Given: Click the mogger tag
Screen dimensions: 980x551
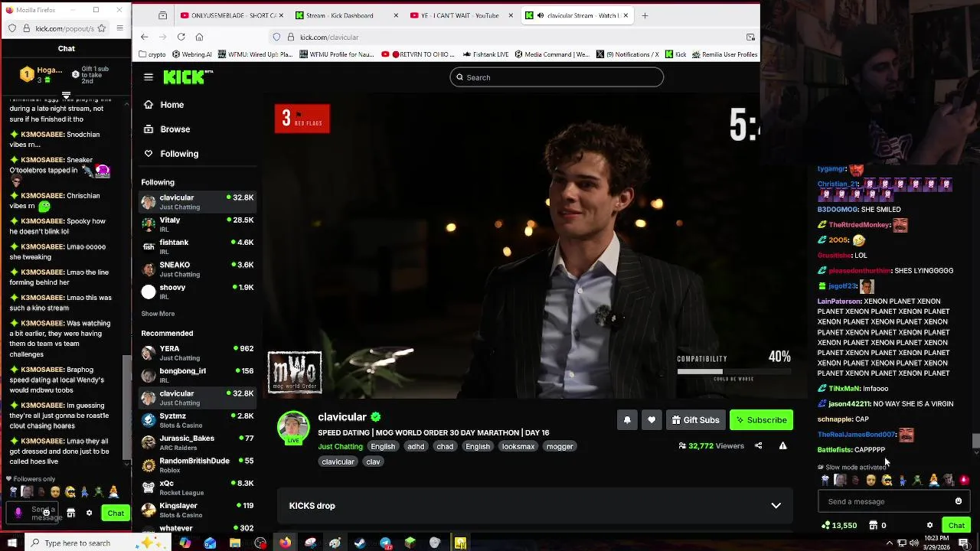Looking at the screenshot, I should 560,446.
